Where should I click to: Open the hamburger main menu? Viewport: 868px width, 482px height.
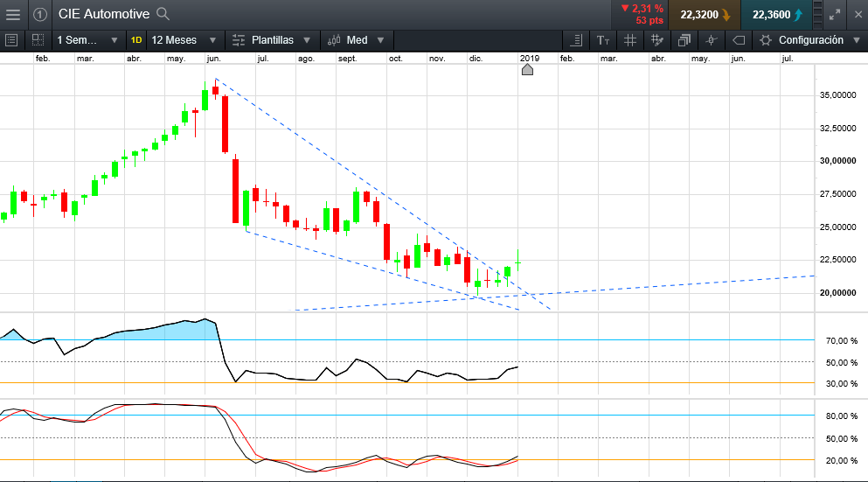click(x=13, y=14)
